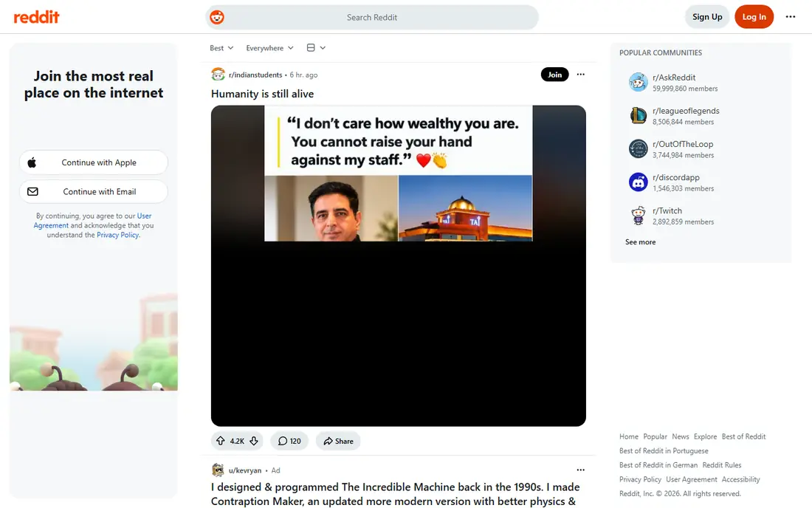
Task: Open the User Agreement link in signup panel
Action: tap(93, 221)
